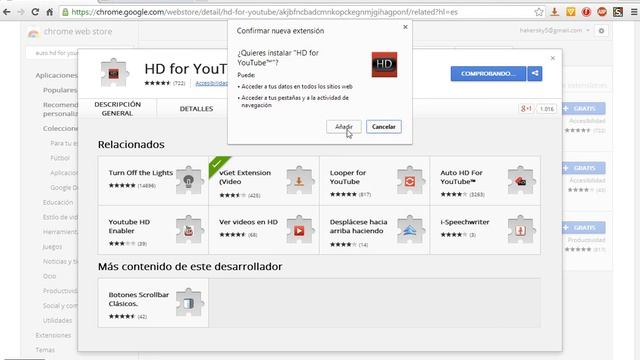Share extension with the share icon button
Viewport: 640px width, 360px height.
tap(535, 74)
